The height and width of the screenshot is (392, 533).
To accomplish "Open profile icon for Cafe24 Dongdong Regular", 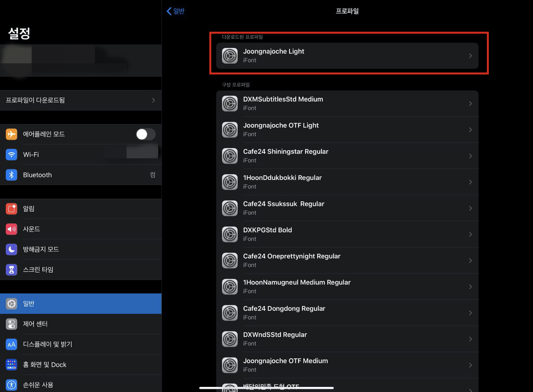I will 230,313.
